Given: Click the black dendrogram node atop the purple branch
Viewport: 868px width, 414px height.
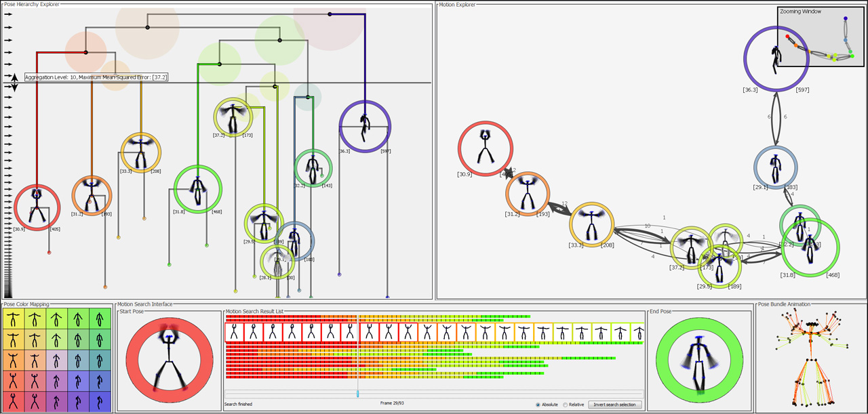Looking at the screenshot, I should point(330,14).
